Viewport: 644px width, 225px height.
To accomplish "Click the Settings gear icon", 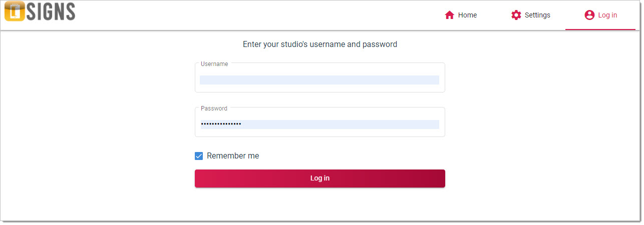I will tap(516, 15).
